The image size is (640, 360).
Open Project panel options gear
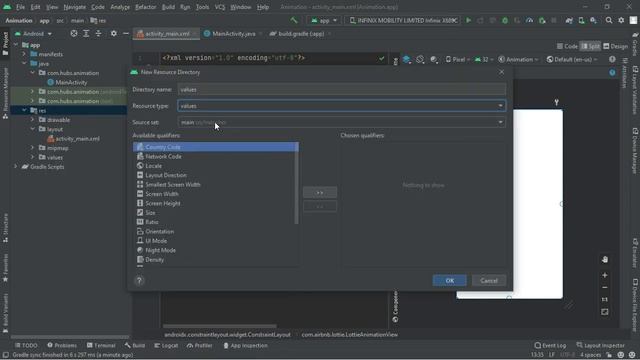pos(113,33)
